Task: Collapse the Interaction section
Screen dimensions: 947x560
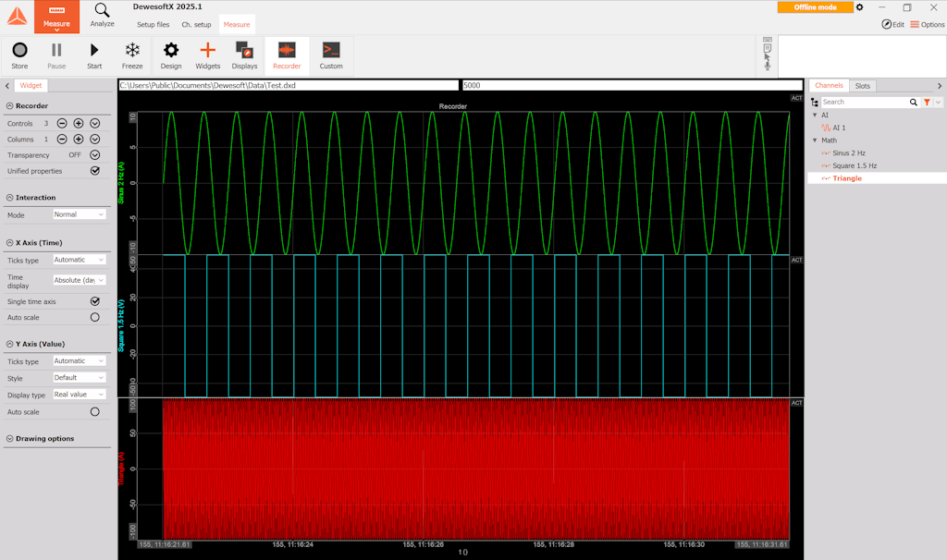Action: coord(9,198)
